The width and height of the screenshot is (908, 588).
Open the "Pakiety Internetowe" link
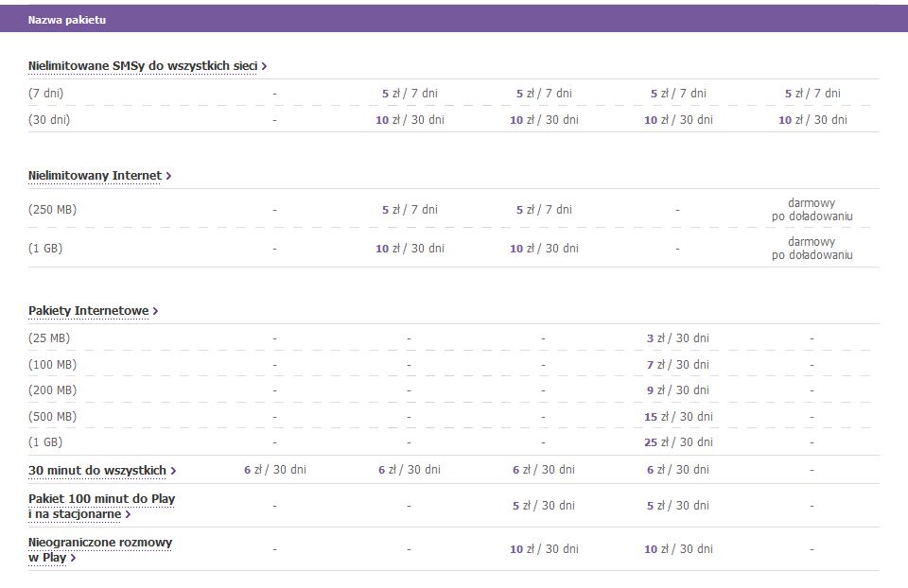pyautogui.click(x=88, y=311)
